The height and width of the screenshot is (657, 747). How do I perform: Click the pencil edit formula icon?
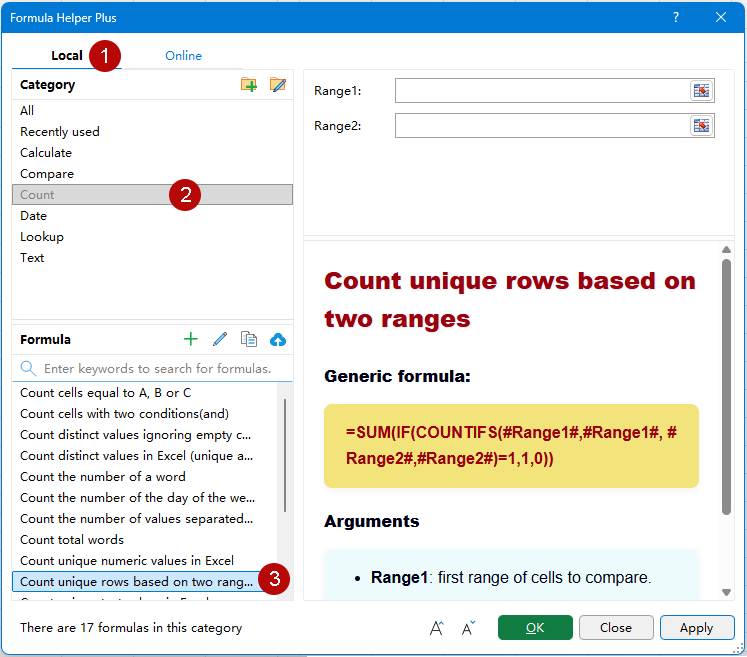220,339
